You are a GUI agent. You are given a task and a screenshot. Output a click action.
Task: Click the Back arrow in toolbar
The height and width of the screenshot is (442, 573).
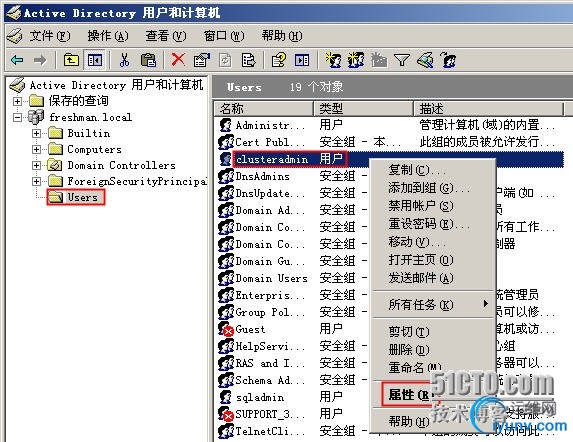coord(17,60)
